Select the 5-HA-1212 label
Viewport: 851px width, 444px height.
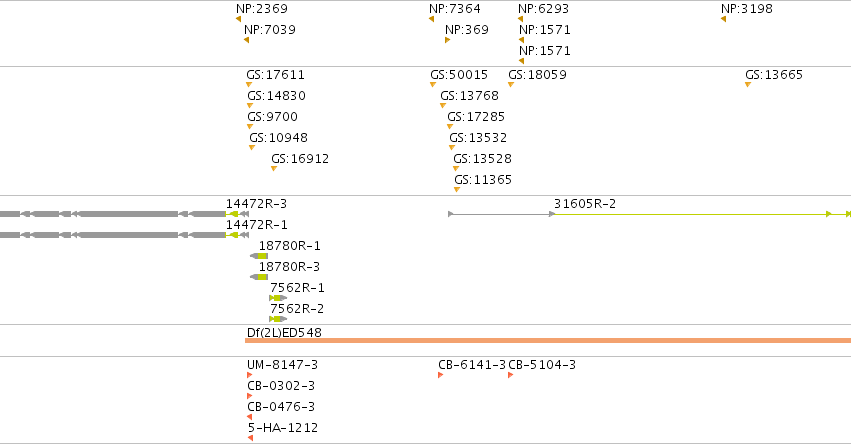click(x=283, y=428)
